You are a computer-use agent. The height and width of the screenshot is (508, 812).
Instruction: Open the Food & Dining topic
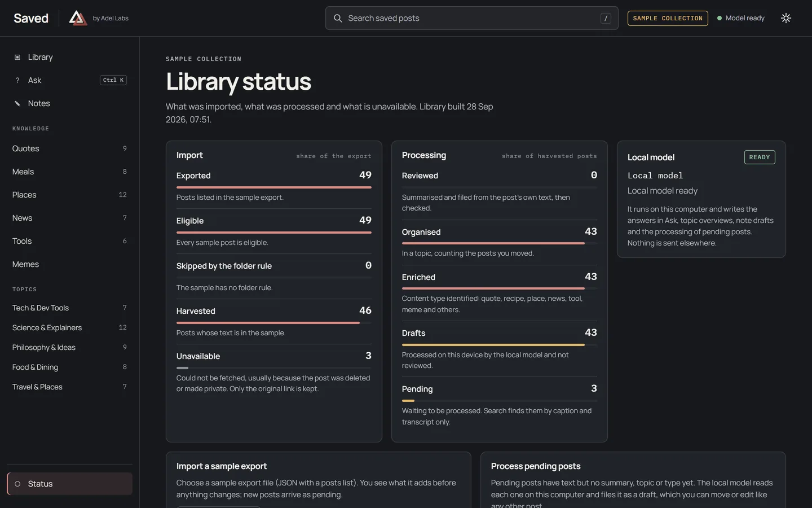69,367
